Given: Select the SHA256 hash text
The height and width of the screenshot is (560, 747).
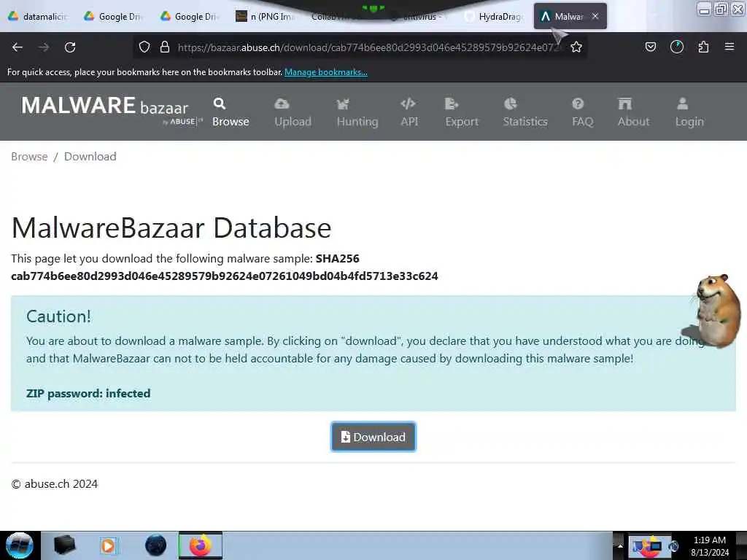Looking at the screenshot, I should point(225,276).
